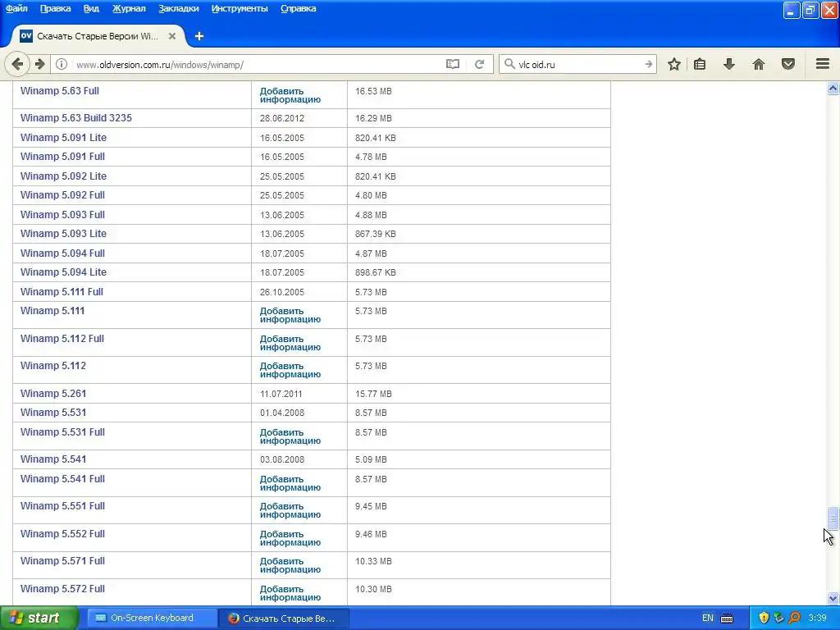
Task: Click Добавить информацию for Winamp 5.112 Full
Action: coord(290,344)
